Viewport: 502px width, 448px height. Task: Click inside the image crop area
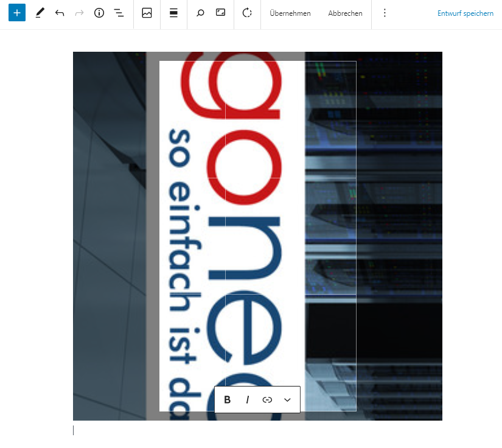(x=258, y=236)
